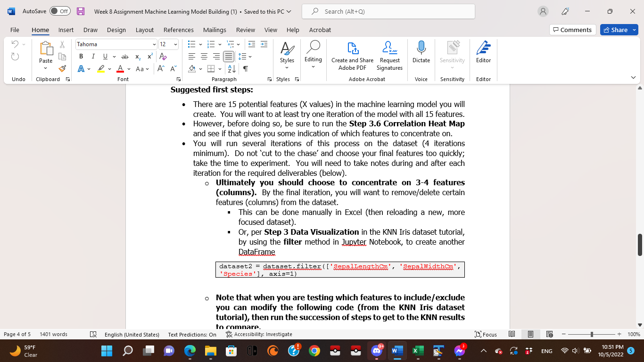Start Dictate microphone
The height and width of the screenshot is (362, 644).
pyautogui.click(x=421, y=52)
